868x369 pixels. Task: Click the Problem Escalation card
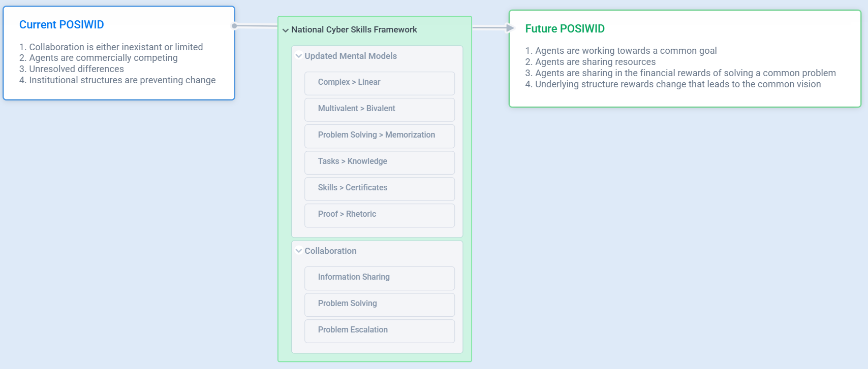[379, 330]
